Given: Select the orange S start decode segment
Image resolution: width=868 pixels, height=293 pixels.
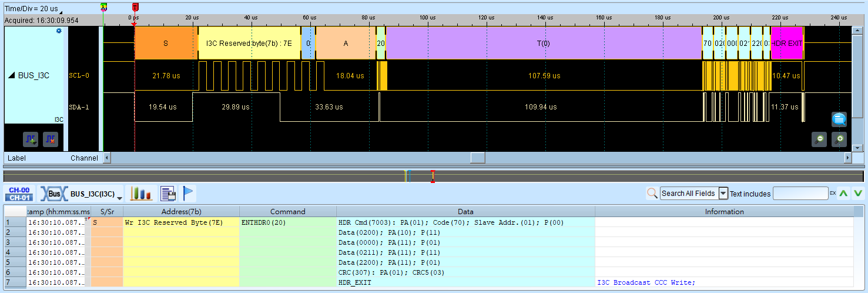Looking at the screenshot, I should click(166, 43).
